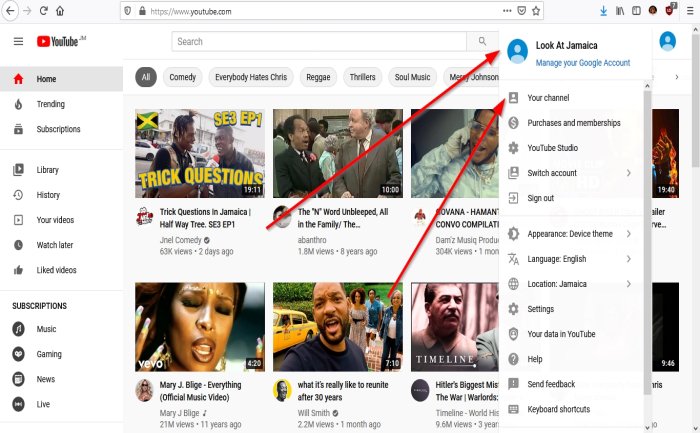Image resolution: width=700 pixels, height=433 pixels.
Task: Click the YouTube logo
Action: [61, 41]
